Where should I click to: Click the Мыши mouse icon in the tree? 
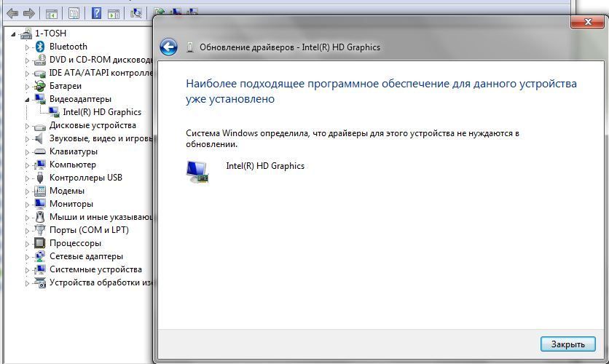point(40,217)
